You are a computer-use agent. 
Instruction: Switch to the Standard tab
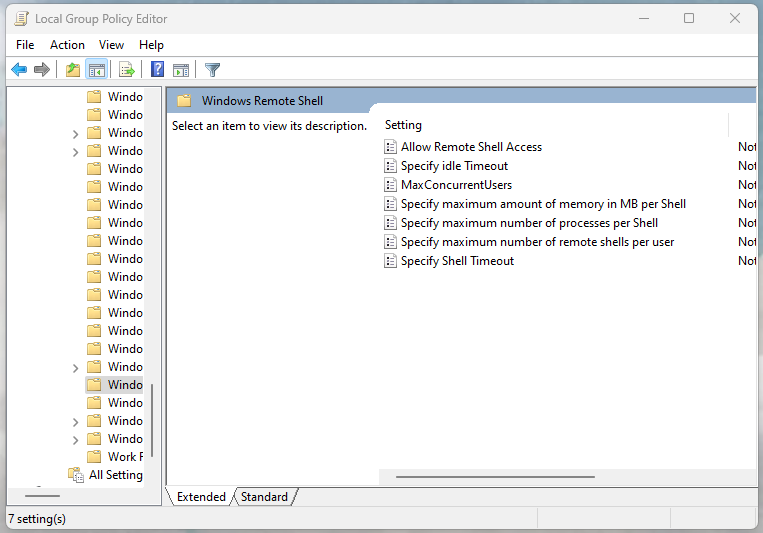pos(264,497)
